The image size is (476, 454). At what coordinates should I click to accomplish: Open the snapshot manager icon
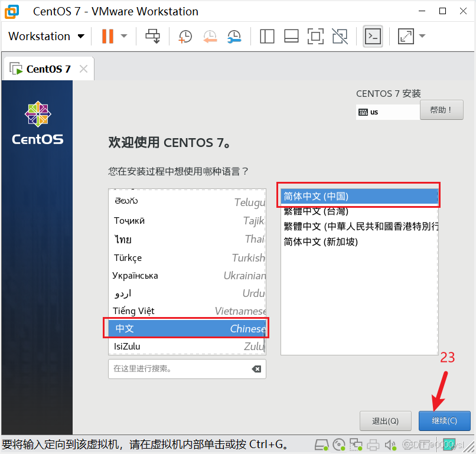click(234, 37)
